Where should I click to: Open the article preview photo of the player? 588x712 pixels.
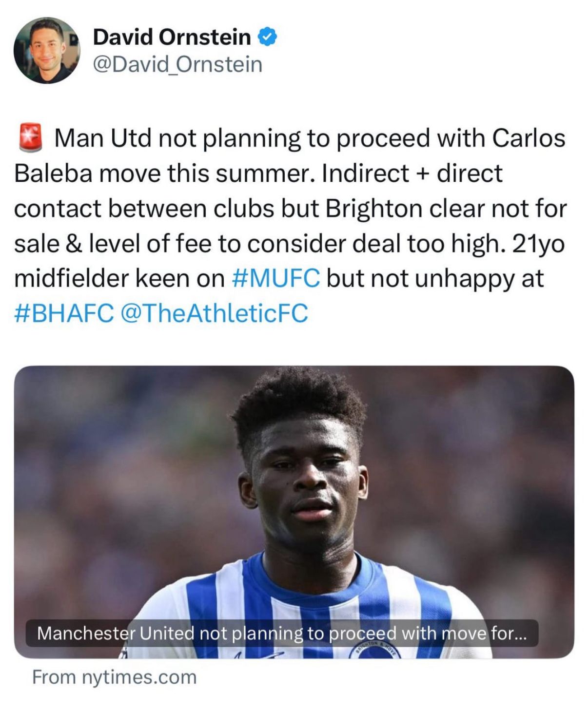tap(294, 487)
